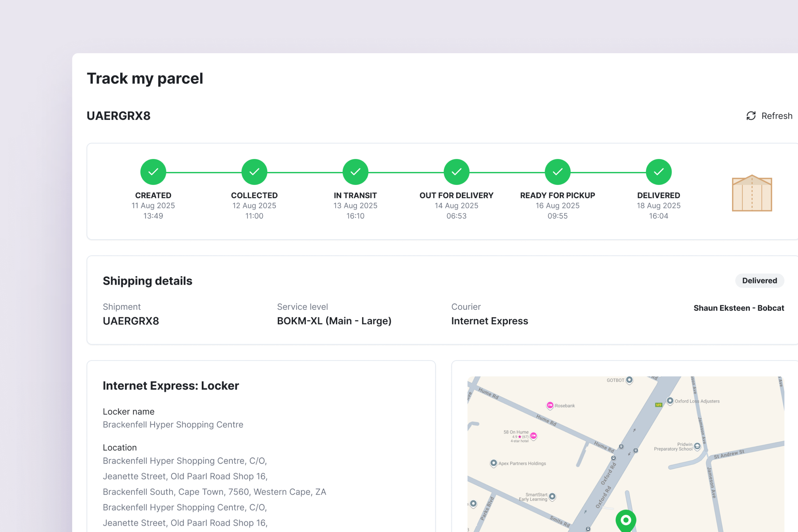
Task: Click the 58 On Hume hotel marker
Action: click(533, 436)
